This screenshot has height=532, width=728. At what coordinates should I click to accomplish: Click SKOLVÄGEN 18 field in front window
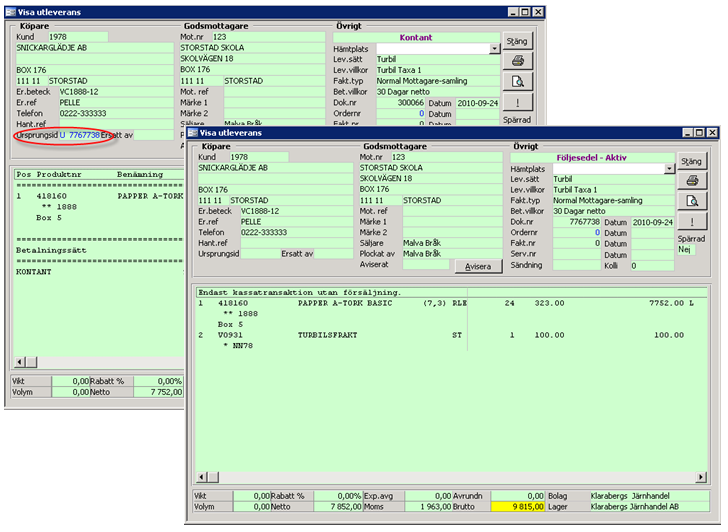[431, 178]
